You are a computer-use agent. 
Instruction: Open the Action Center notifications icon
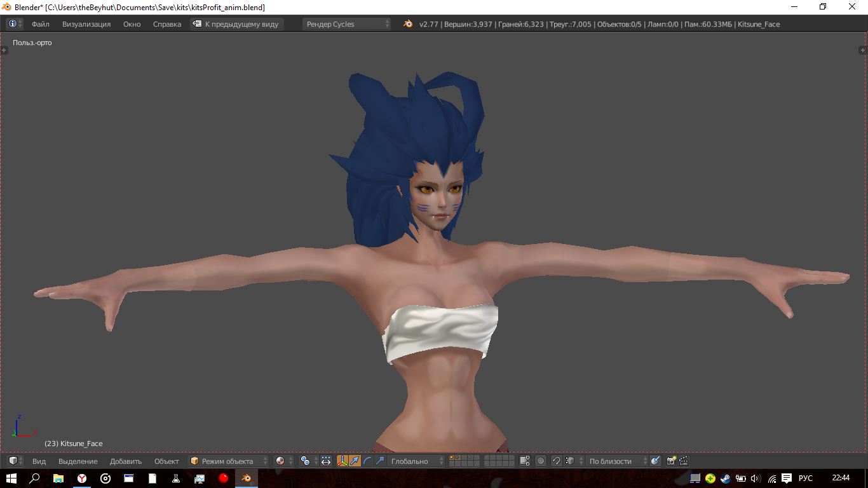tap(787, 478)
